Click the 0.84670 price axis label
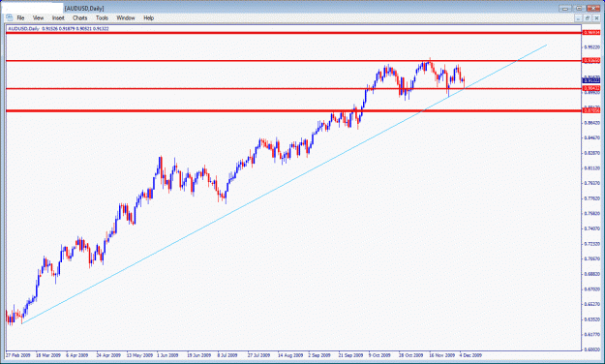The image size is (605, 364). click(592, 137)
